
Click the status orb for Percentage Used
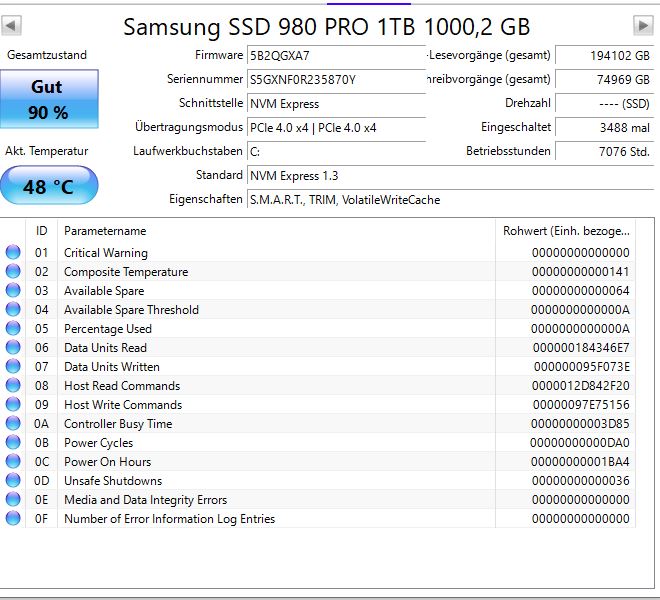coord(13,328)
